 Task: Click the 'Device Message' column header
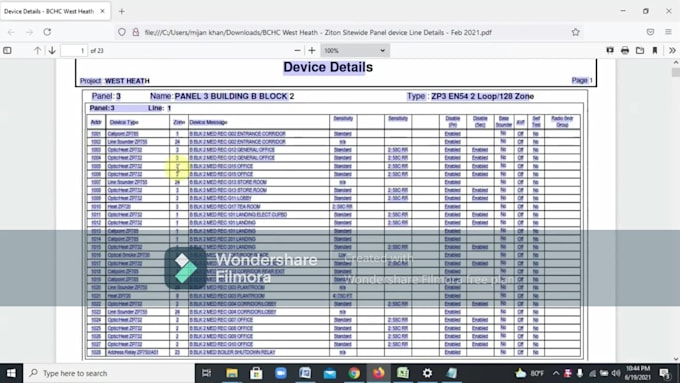tap(208, 122)
